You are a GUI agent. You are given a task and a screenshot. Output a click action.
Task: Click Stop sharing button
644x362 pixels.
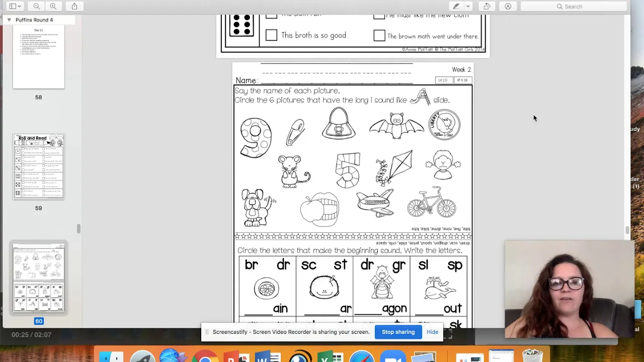[x=398, y=332]
